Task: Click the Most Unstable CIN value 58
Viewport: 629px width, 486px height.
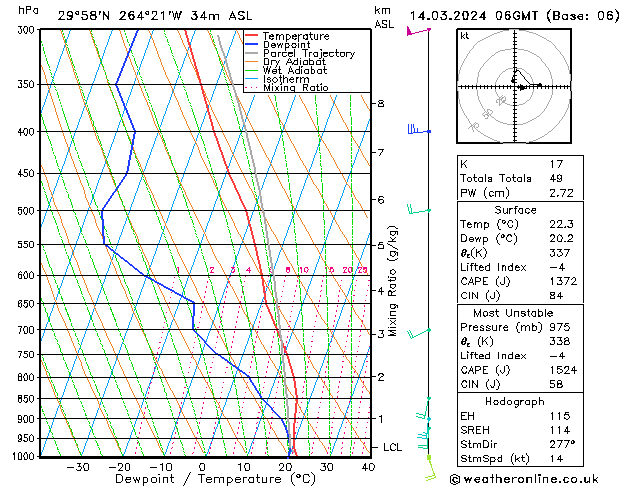Action: tap(556, 384)
